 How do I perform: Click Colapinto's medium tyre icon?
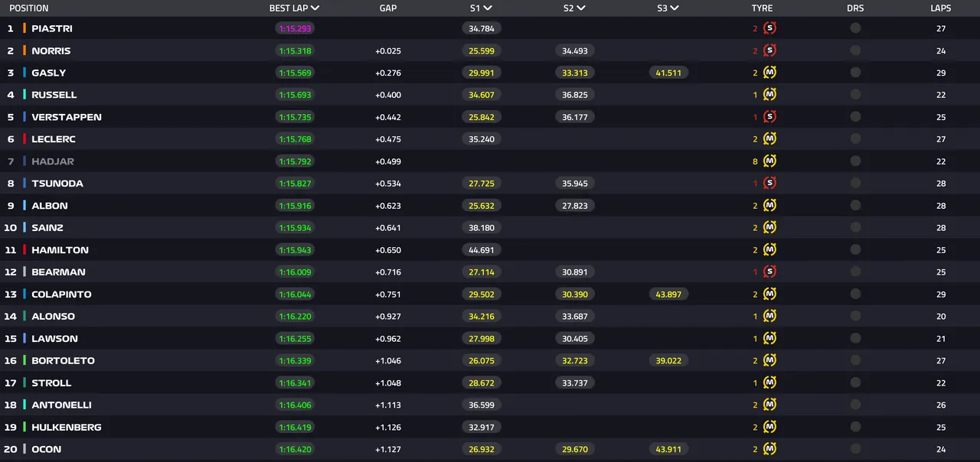pyautogui.click(x=769, y=294)
